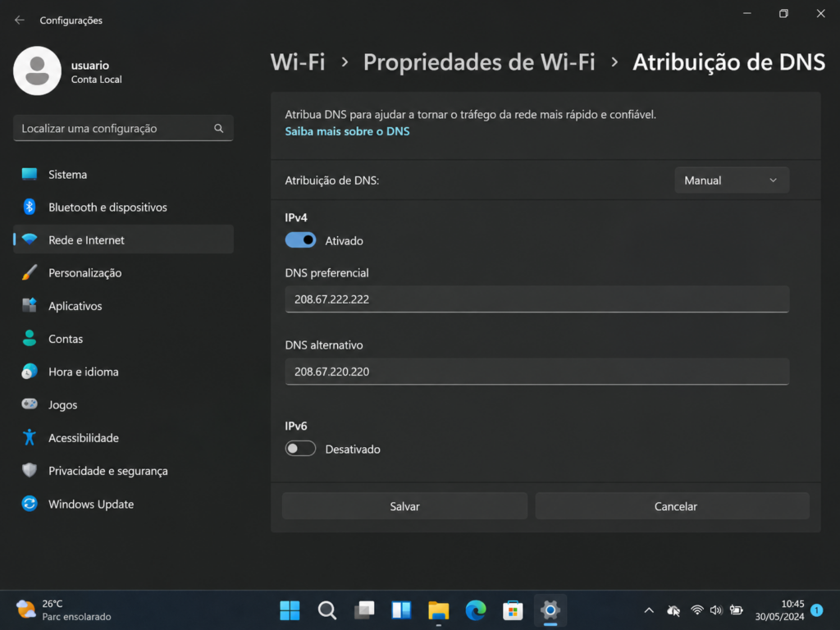
Task: Click the Privacidade e segurança shield icon
Action: [x=30, y=470]
